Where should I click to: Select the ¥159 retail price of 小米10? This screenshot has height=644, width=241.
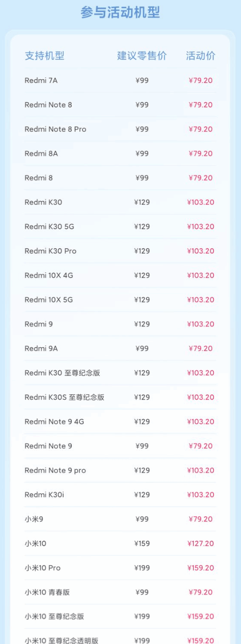coord(142,544)
